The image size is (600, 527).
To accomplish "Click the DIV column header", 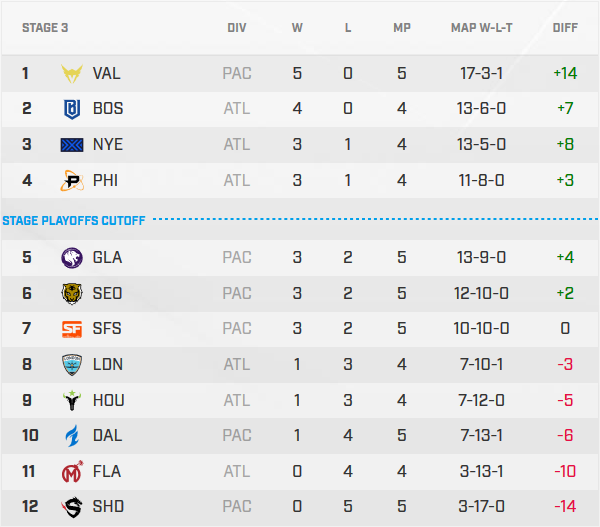I will tap(237, 27).
